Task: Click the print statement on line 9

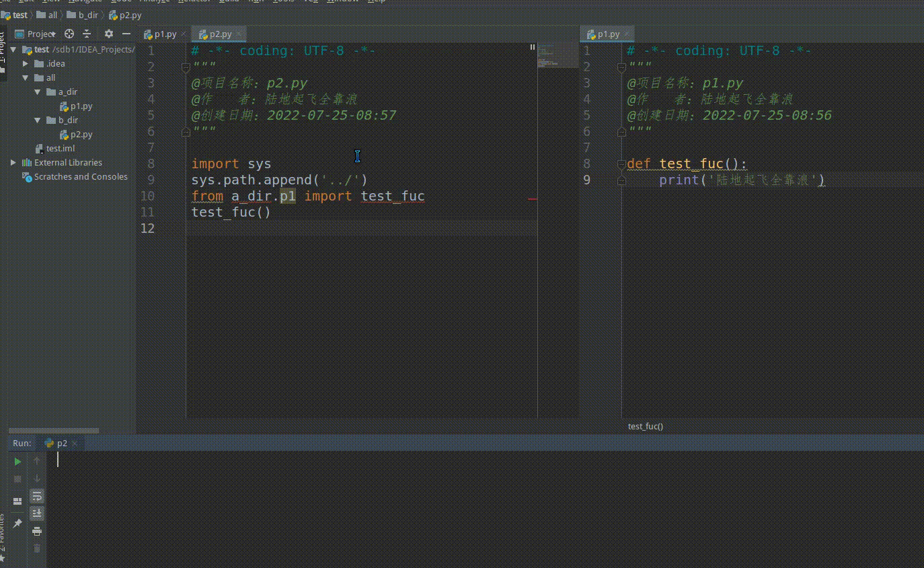Action: pos(742,180)
